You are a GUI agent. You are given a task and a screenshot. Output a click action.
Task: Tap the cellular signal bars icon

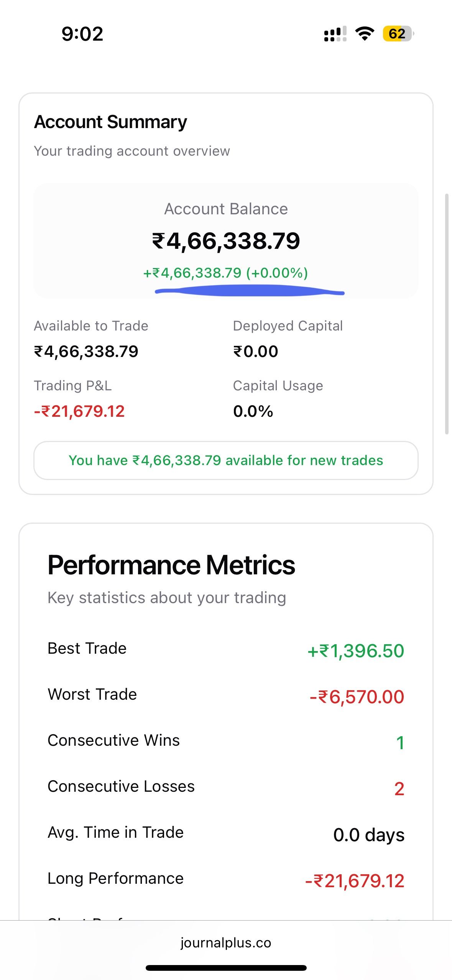[335, 34]
